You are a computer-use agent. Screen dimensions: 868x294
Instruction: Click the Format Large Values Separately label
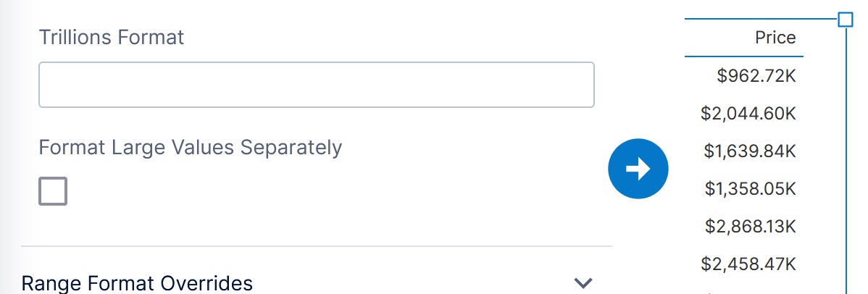tap(190, 147)
